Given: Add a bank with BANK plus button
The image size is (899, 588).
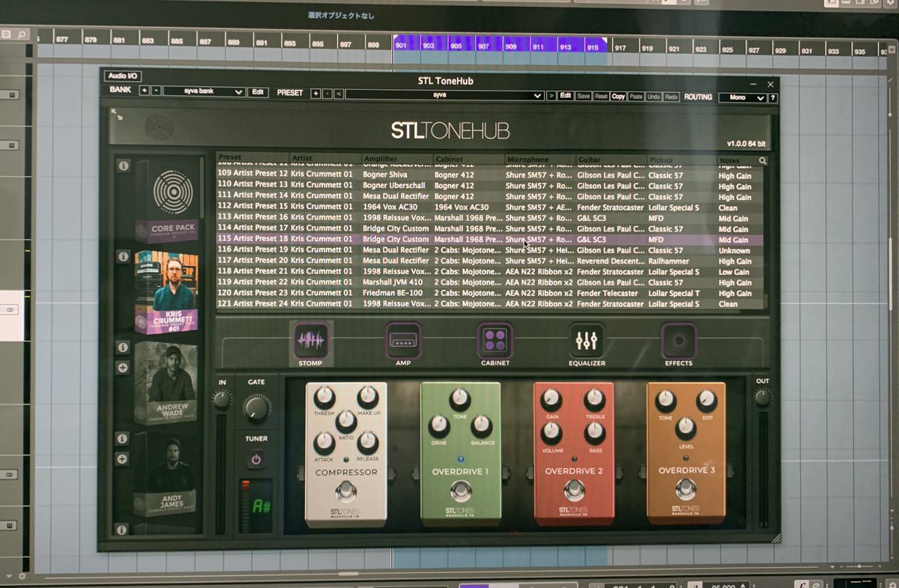Looking at the screenshot, I should [x=145, y=91].
